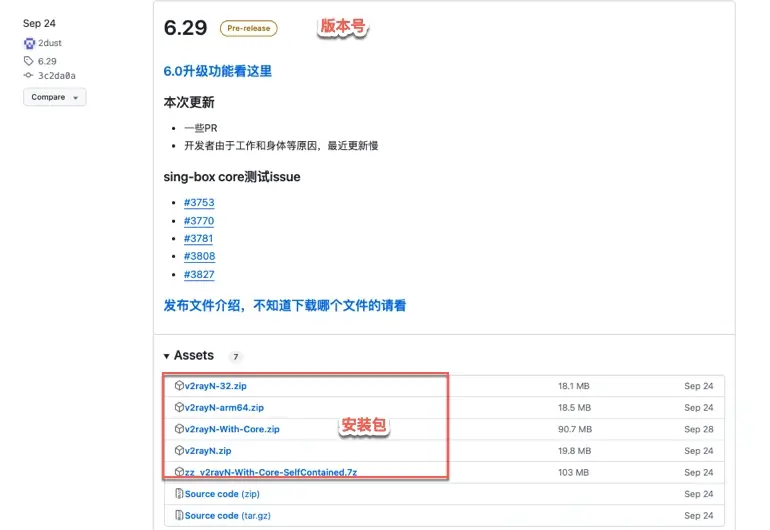
Task: Download v2rayN-32.zip
Action: coord(216,386)
